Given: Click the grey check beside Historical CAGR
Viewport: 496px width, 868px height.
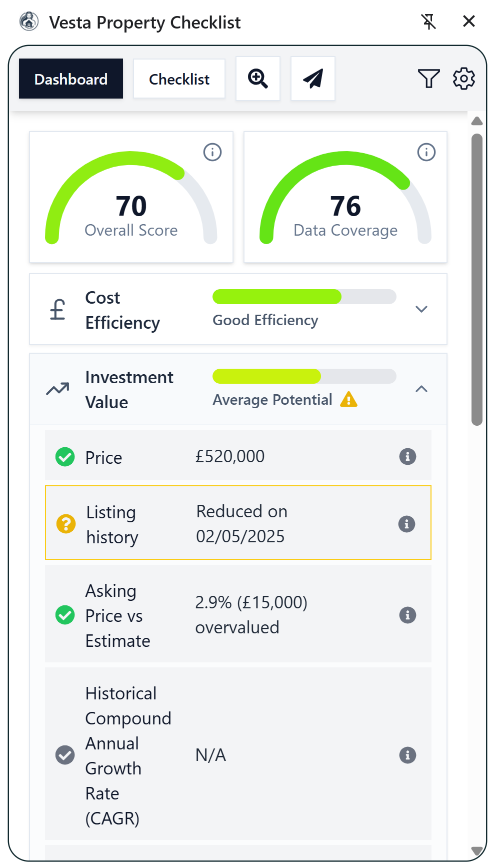Looking at the screenshot, I should click(65, 755).
